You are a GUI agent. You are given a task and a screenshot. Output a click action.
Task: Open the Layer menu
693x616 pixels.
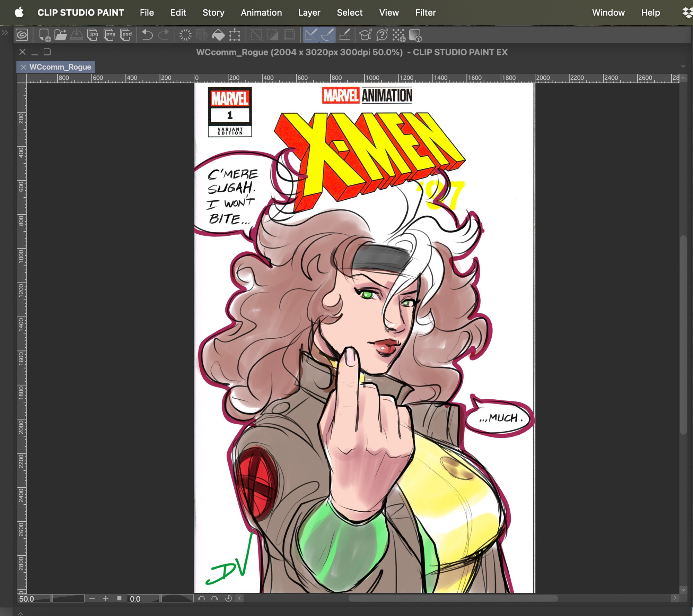309,12
